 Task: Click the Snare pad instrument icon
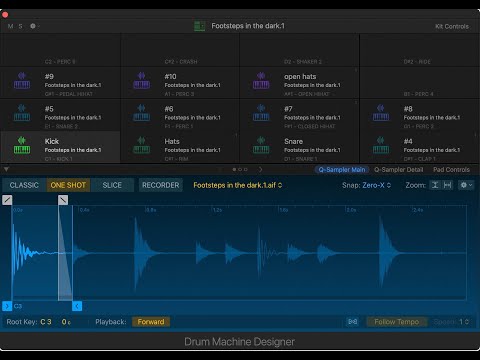[261, 145]
